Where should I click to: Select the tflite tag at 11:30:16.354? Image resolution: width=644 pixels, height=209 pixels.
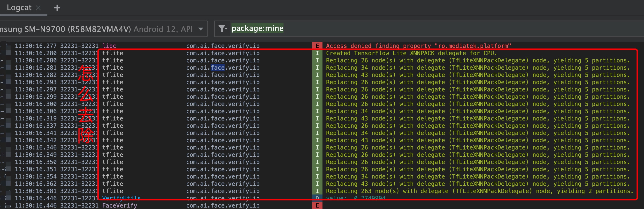(x=113, y=177)
